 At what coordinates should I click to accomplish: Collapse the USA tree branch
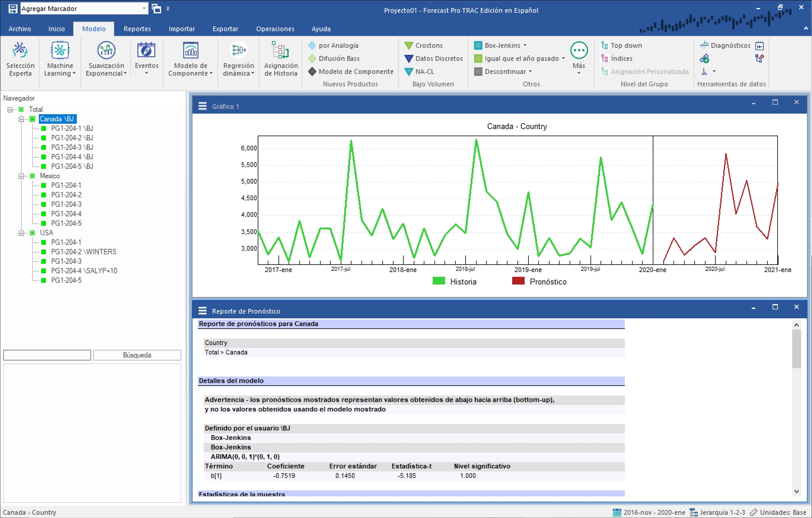click(21, 233)
